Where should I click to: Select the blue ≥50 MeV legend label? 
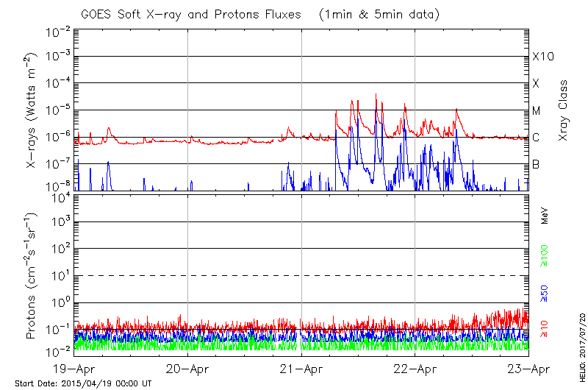pyautogui.click(x=545, y=292)
